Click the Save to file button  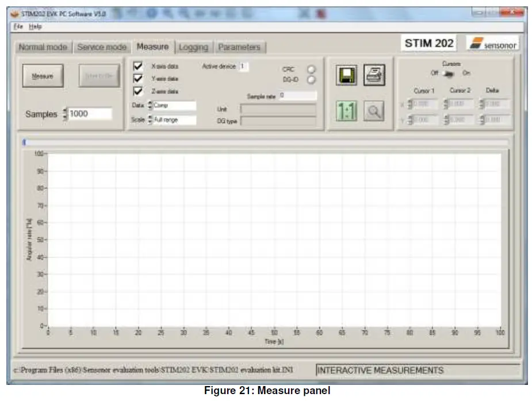tap(99, 76)
